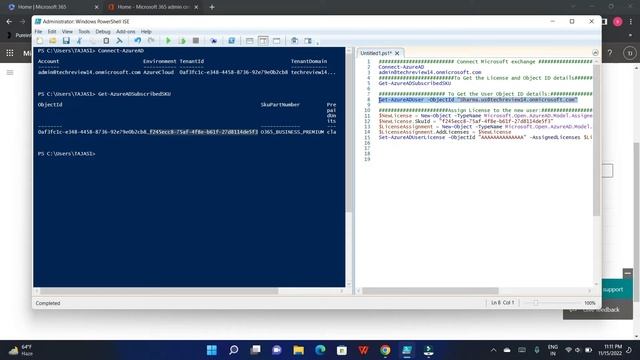Viewport: 640px width, 360px height.
Task: Run selection using the toolbar icon
Action: [x=182, y=41]
